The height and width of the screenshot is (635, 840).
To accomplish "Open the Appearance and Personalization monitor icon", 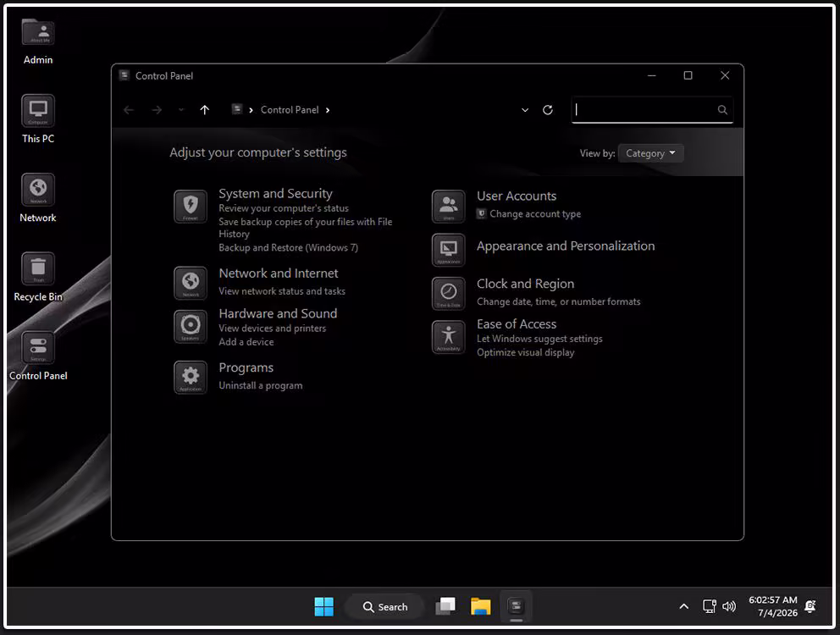I will click(449, 250).
